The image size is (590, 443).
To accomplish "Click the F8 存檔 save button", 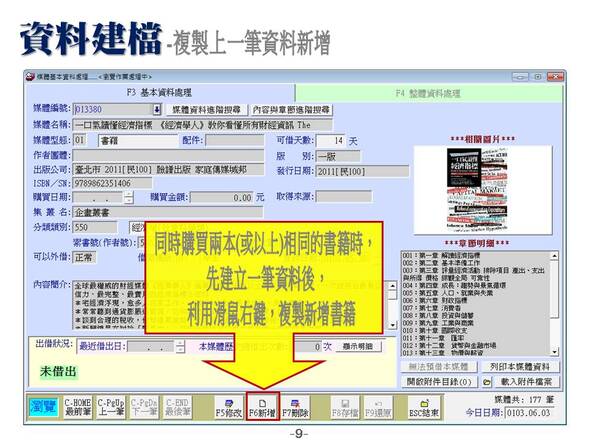I will 345,408.
